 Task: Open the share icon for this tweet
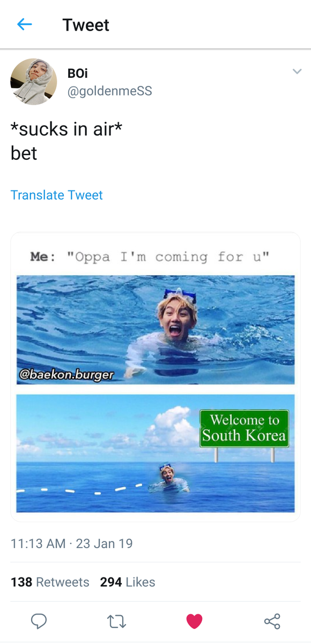click(272, 621)
